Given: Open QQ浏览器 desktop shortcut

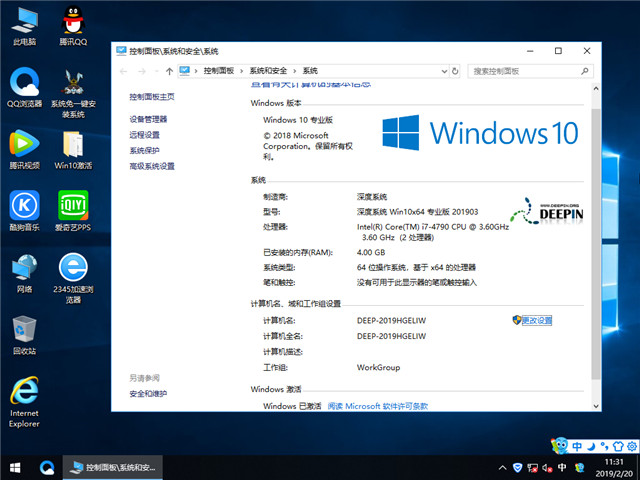Looking at the screenshot, I should point(24,87).
